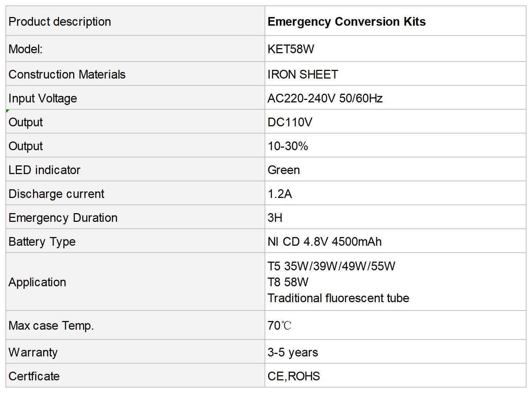Select the 'IRON SHEET' cell
Image resolution: width=532 pixels, height=393 pixels.
pos(395,74)
